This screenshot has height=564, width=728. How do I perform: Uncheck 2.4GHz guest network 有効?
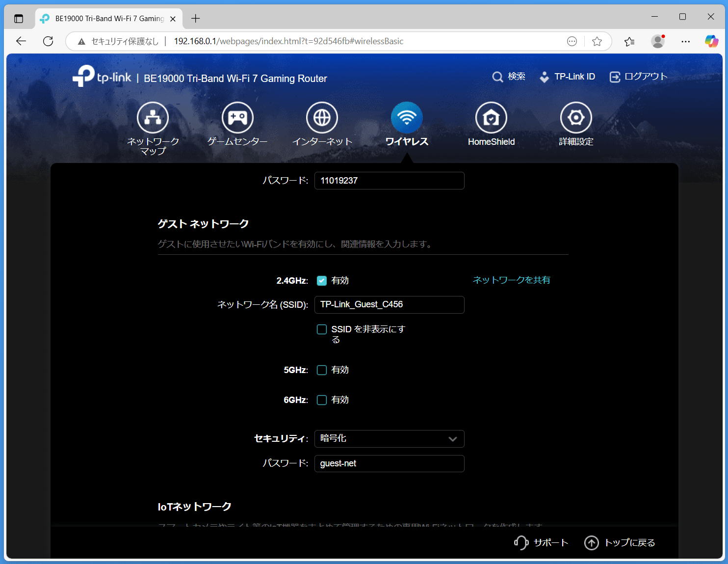pos(322,281)
